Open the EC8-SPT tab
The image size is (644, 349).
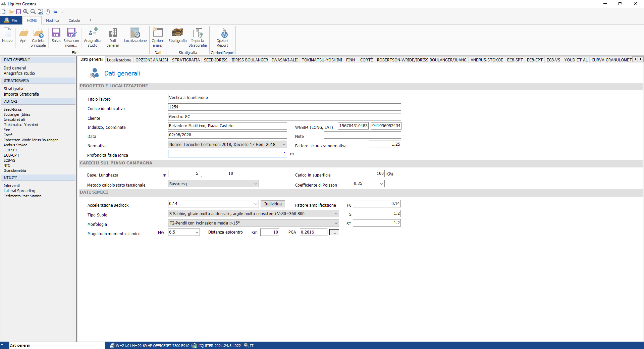pos(515,60)
